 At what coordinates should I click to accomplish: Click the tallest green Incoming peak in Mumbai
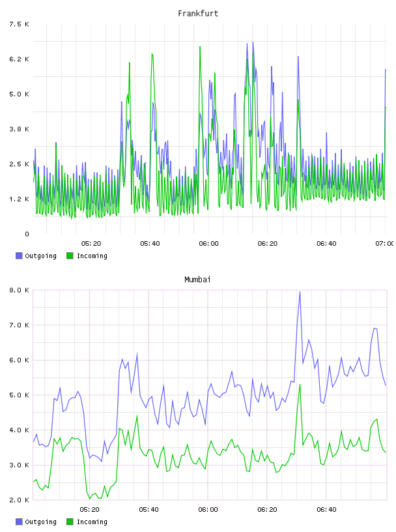tap(300, 385)
